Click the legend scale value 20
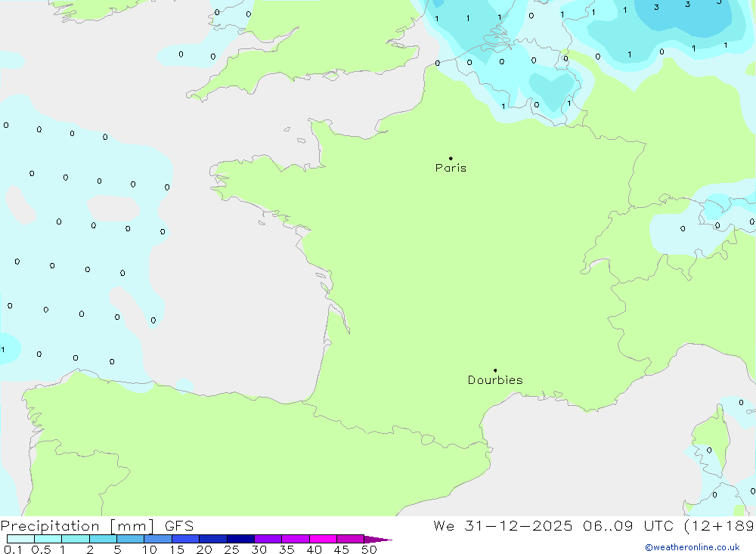 click(x=204, y=549)
